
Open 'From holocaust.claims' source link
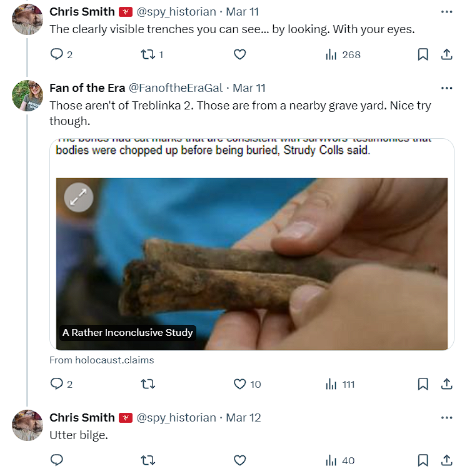(101, 360)
